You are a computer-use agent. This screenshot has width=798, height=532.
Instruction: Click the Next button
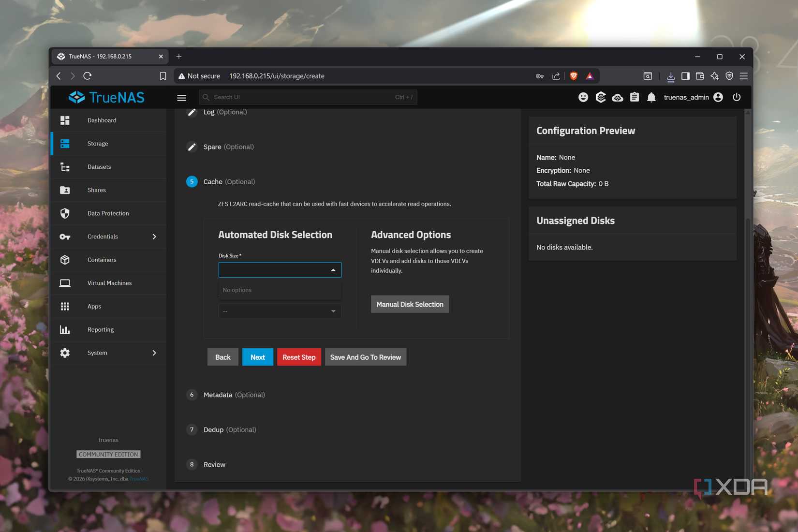tap(258, 357)
